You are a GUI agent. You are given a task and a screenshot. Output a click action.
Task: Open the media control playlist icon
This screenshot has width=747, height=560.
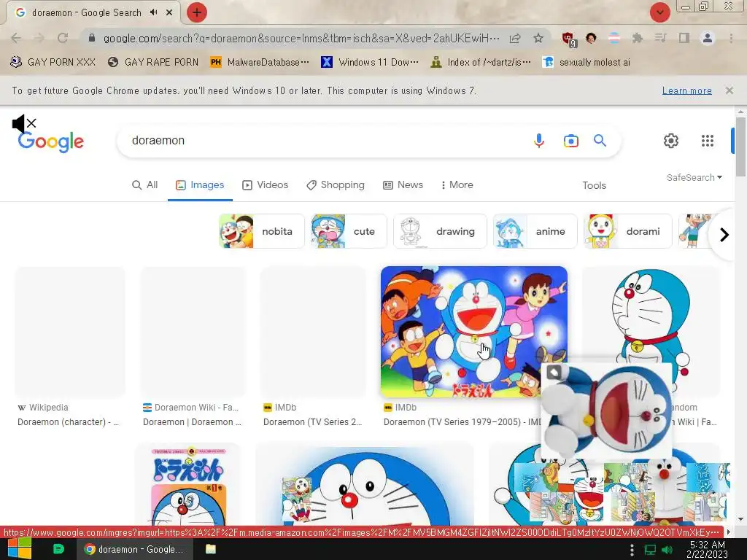[661, 38]
